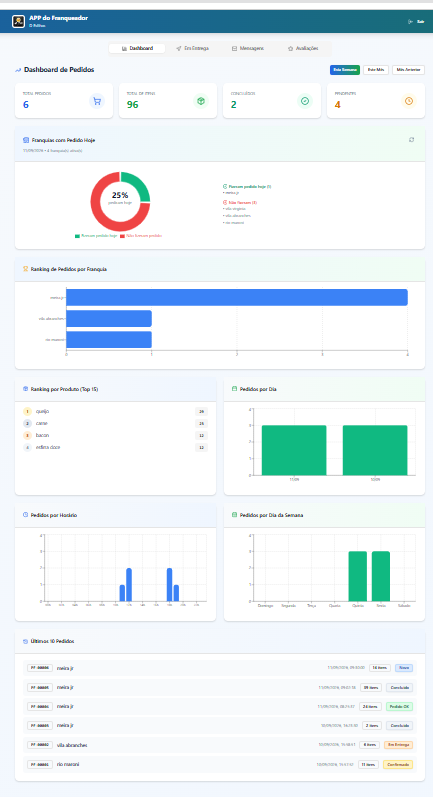Open the Em Entrega tab
Screen dimensions: 433x797
(192, 48)
